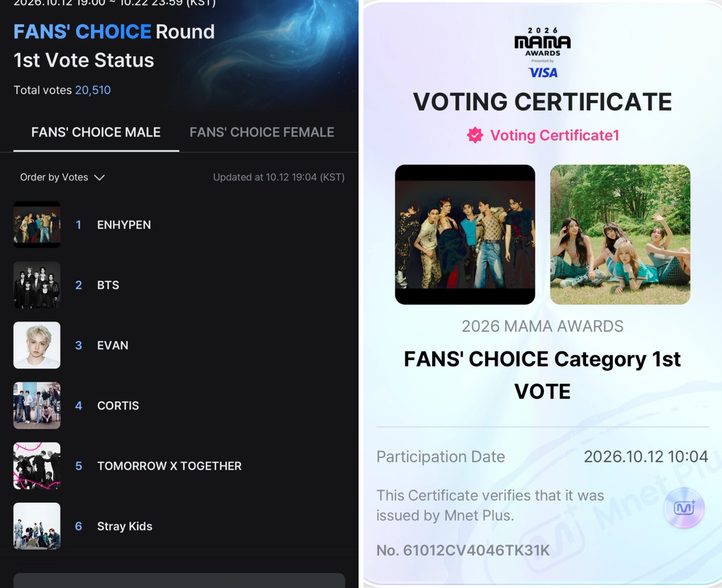Viewport: 722px width, 588px height.
Task: Open the male group photo on certificate
Action: [465, 234]
